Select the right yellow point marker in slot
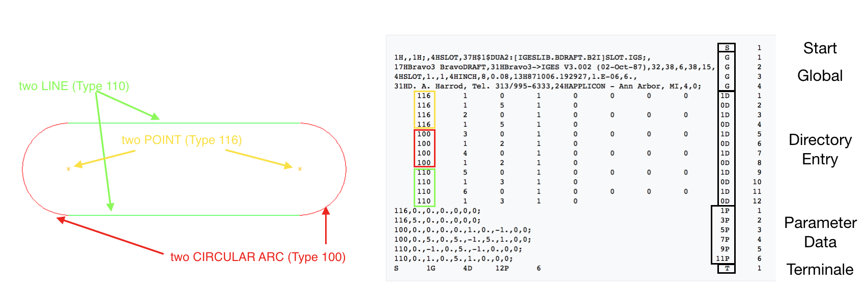 [x=300, y=169]
